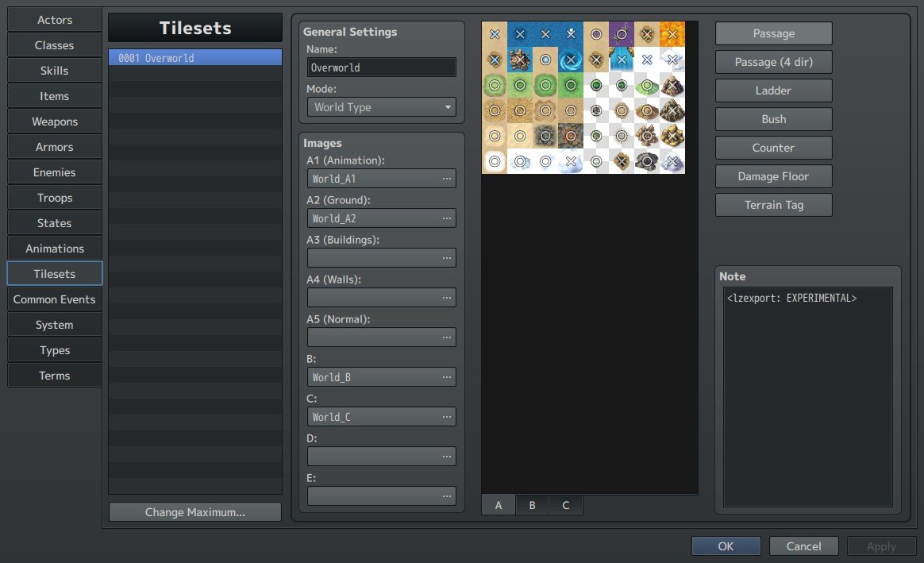924x563 pixels.
Task: Activate the Bush editing mode
Action: (x=774, y=119)
